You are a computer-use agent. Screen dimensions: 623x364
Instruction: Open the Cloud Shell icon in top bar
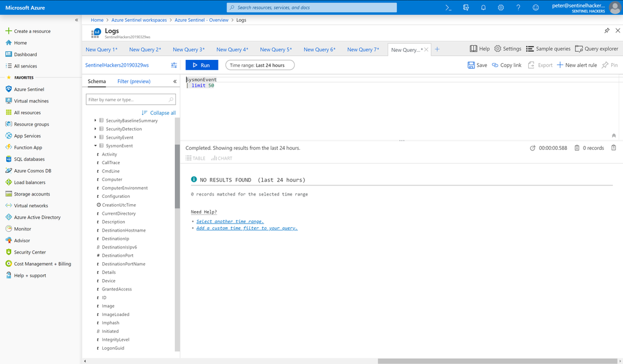pos(448,7)
